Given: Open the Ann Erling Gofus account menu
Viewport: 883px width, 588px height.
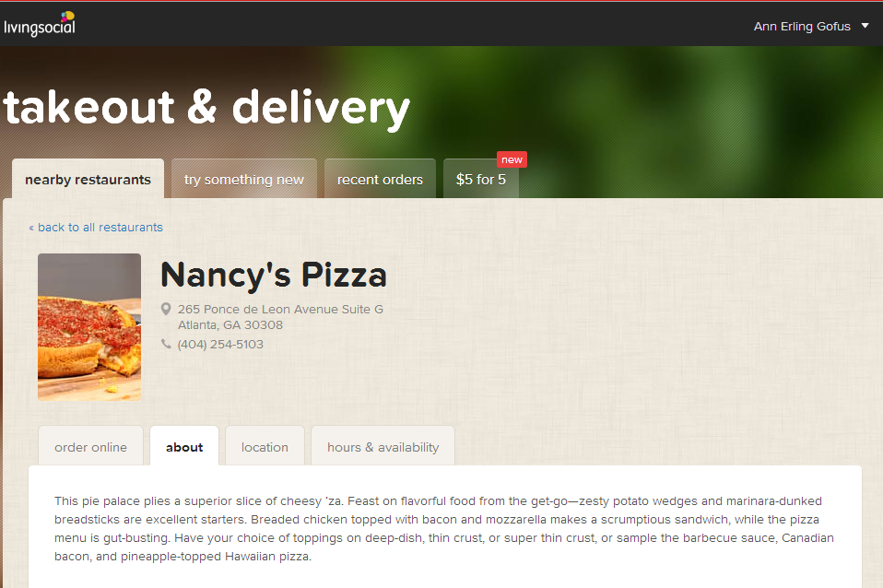Looking at the screenshot, I should pyautogui.click(x=802, y=27).
